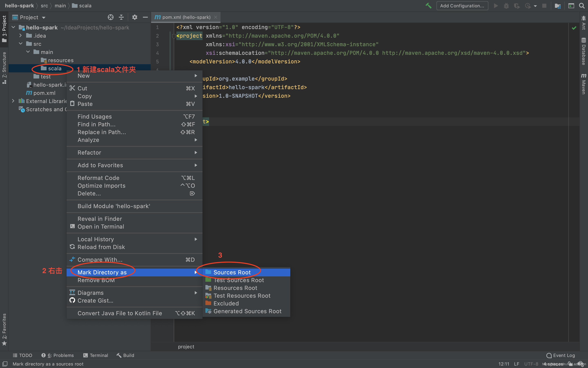Click the Build Project hammer icon

click(429, 6)
